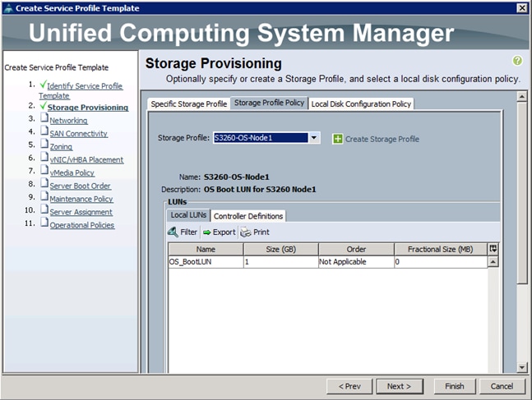Sort by the Name column header
The width and height of the screenshot is (532, 400).
(x=206, y=249)
